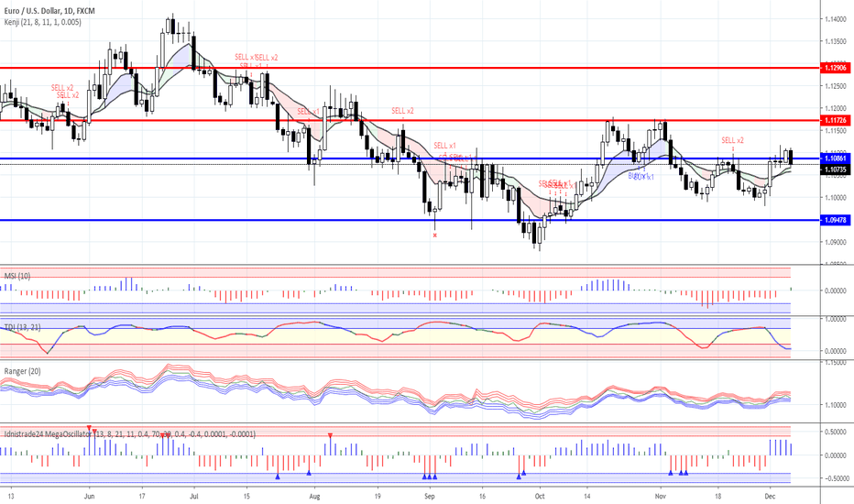Click the red down triangle near August in MegaOscillator
This screenshot has height=504, width=854.
click(331, 434)
